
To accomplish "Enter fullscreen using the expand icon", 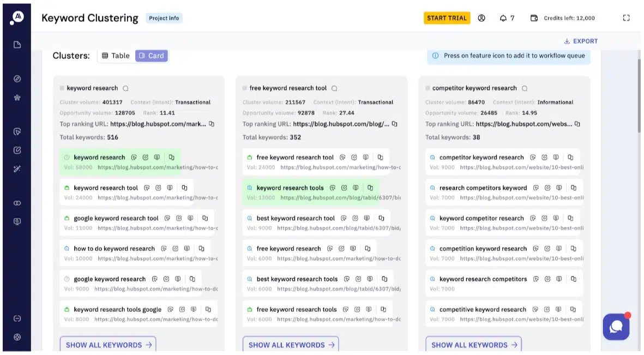I will (626, 17).
